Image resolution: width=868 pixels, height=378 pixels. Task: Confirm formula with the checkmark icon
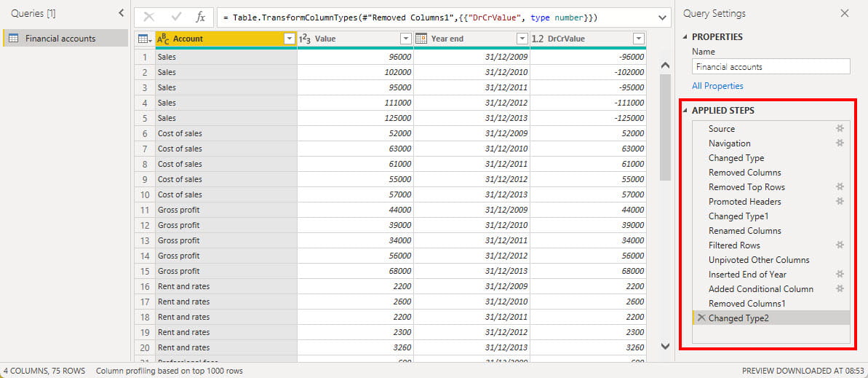coord(175,17)
